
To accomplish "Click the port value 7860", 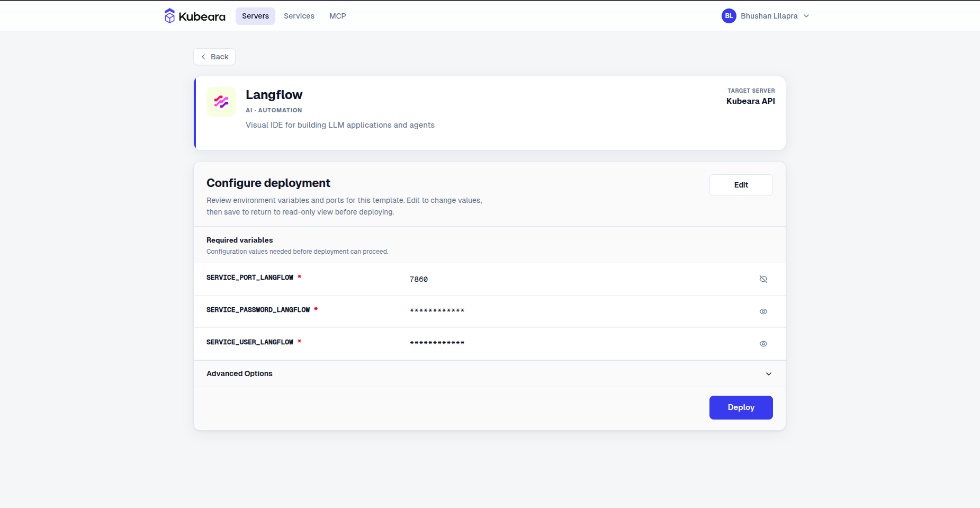I will (x=419, y=279).
